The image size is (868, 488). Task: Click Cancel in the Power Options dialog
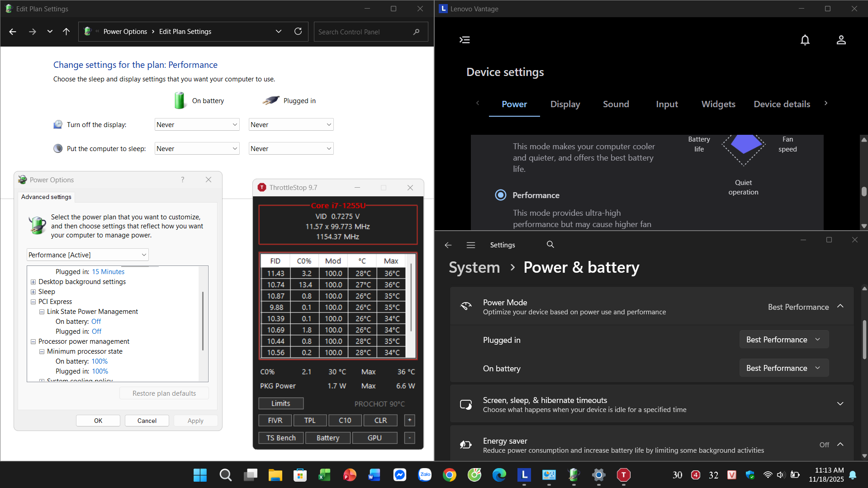click(x=147, y=421)
